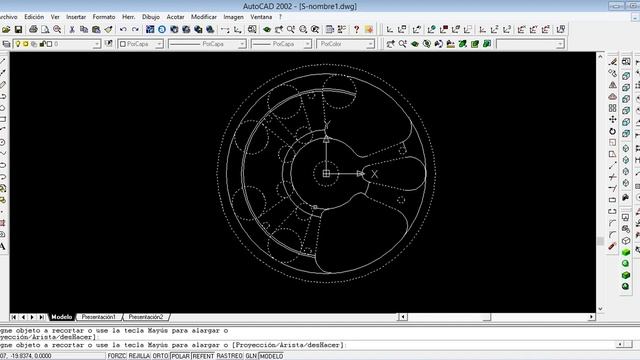
Task: Toggle REJILLA grid display in status bar
Action: pos(139,356)
